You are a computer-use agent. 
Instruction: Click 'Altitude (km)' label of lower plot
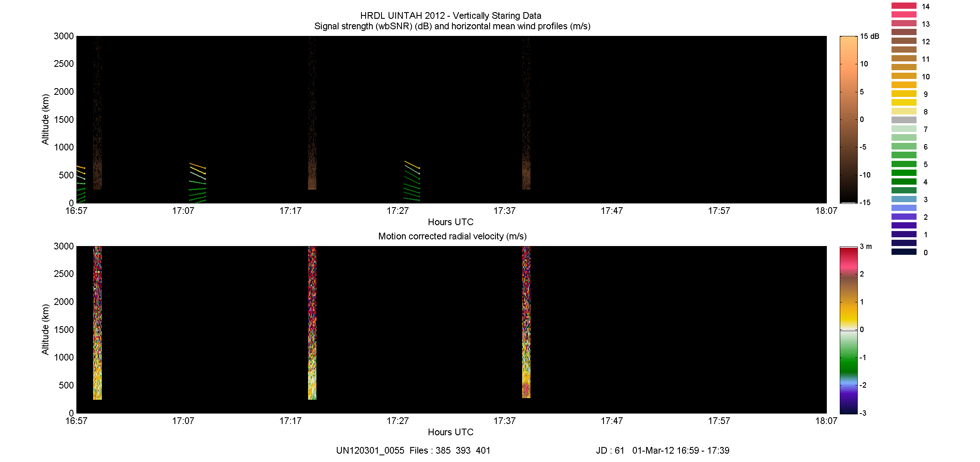pos(45,330)
